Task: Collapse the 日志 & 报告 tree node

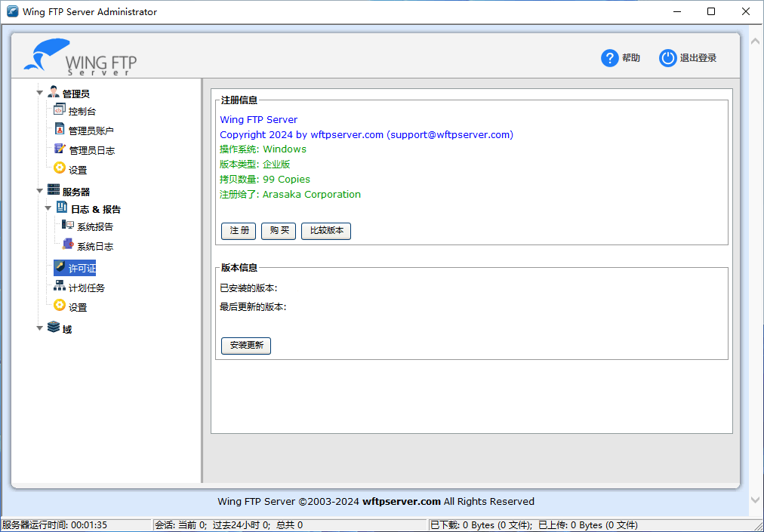Action: (x=49, y=208)
